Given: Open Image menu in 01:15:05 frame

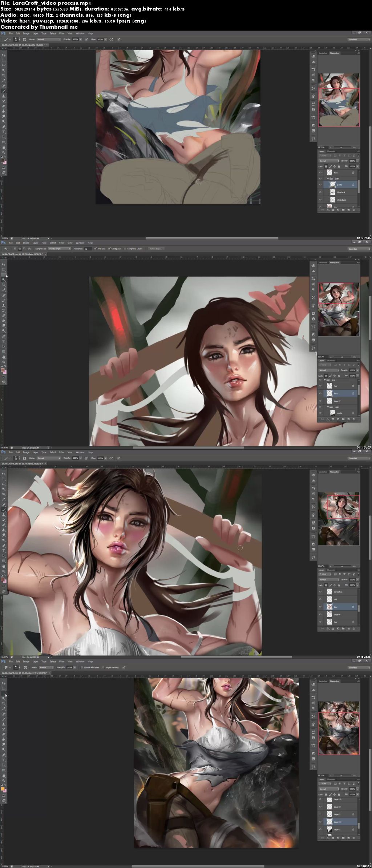Looking at the screenshot, I should coord(26,243).
